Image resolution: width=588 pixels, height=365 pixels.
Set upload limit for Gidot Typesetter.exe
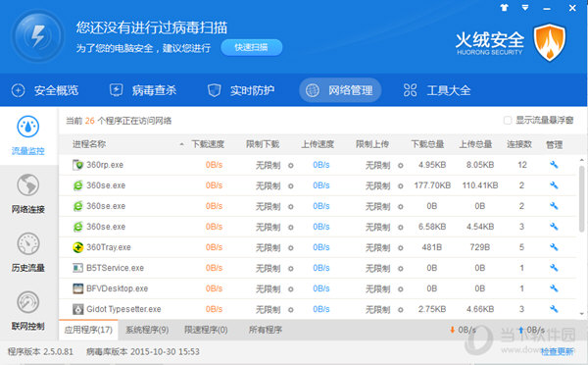tap(401, 310)
